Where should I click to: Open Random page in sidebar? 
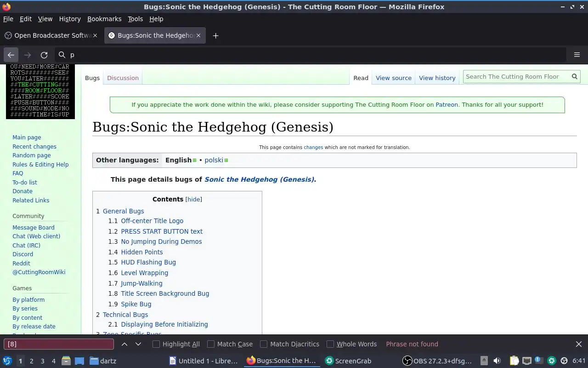coord(32,155)
